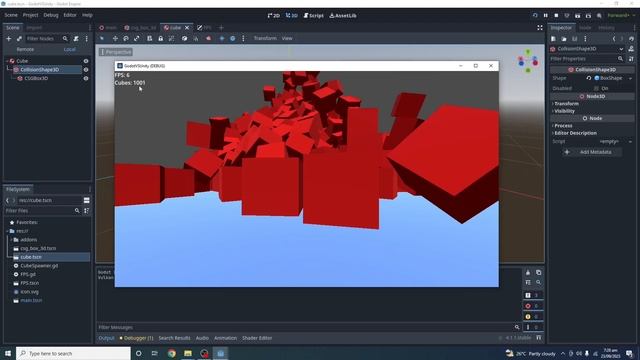This screenshot has height=360, width=640.
Task: Toggle use local space in toolbar
Action: pos(184,38)
